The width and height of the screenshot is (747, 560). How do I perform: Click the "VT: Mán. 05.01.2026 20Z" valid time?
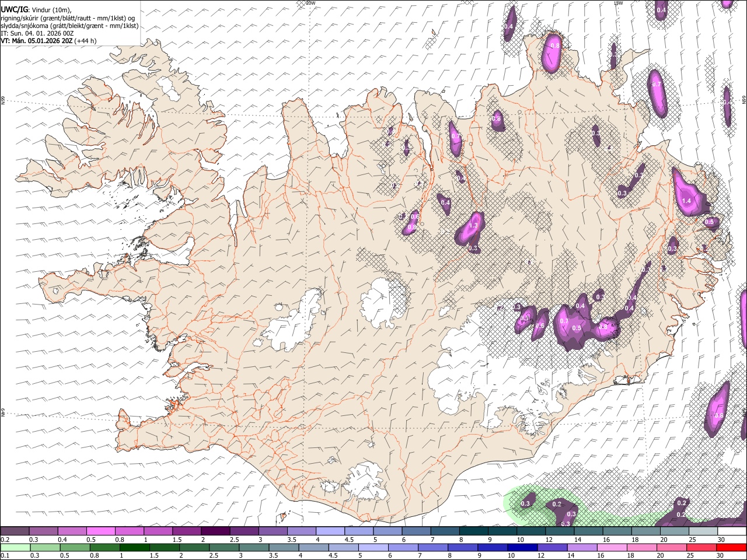36,41
